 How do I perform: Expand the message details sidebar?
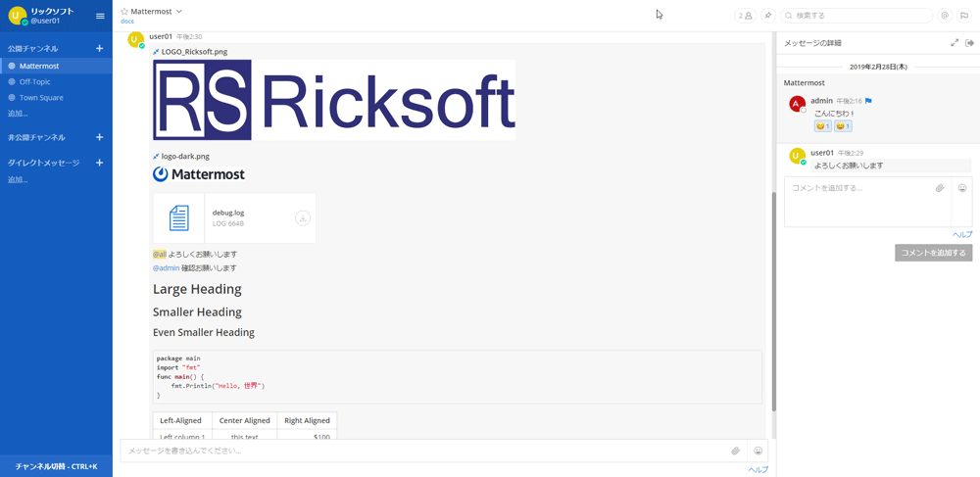tap(955, 43)
